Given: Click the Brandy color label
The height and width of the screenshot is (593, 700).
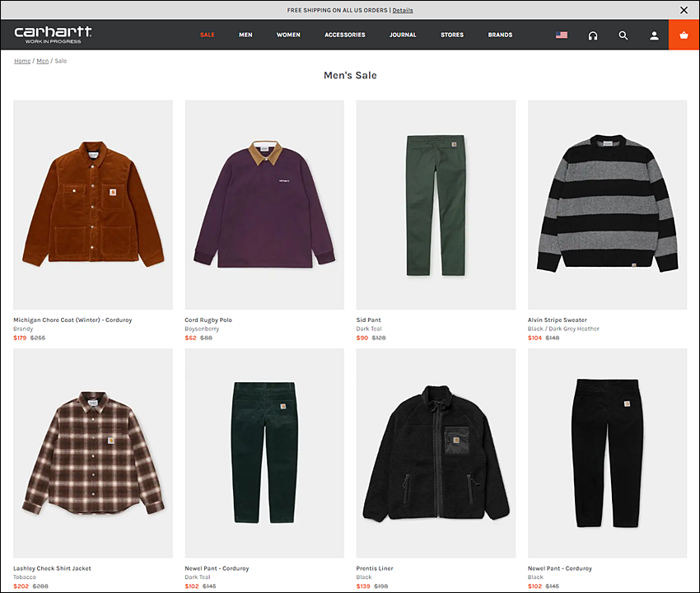Looking at the screenshot, I should pyautogui.click(x=23, y=329).
